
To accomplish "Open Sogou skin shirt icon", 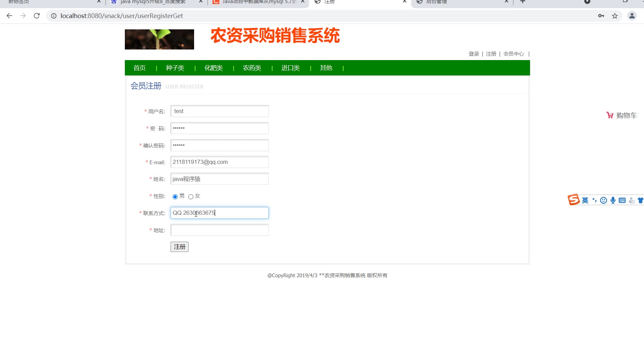I will [641, 200].
